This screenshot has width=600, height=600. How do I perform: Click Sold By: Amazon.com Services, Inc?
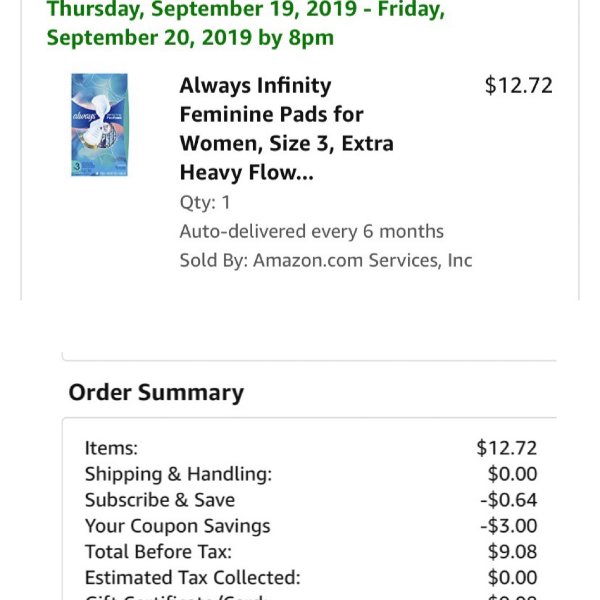coord(326,260)
